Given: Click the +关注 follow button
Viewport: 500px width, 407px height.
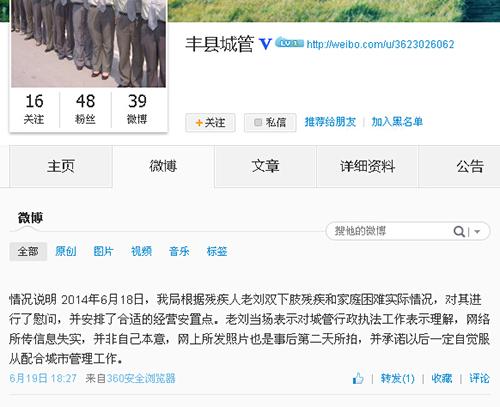Looking at the screenshot, I should click(x=210, y=123).
